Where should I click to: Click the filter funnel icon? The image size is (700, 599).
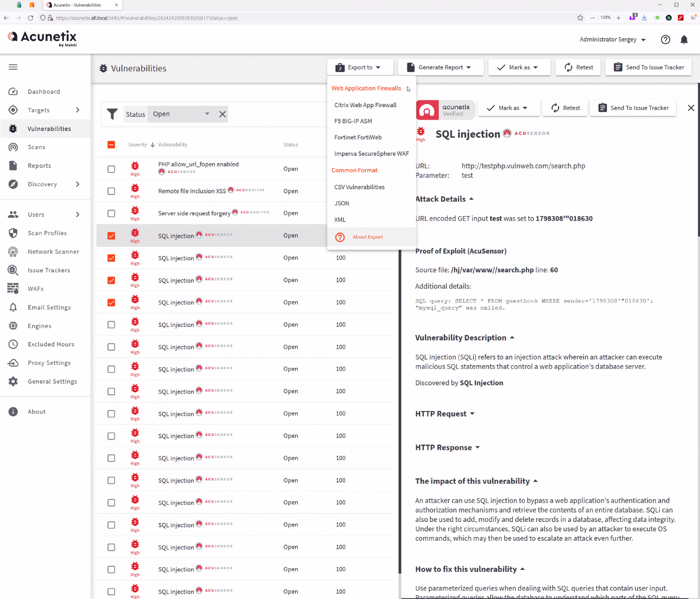[x=112, y=114]
